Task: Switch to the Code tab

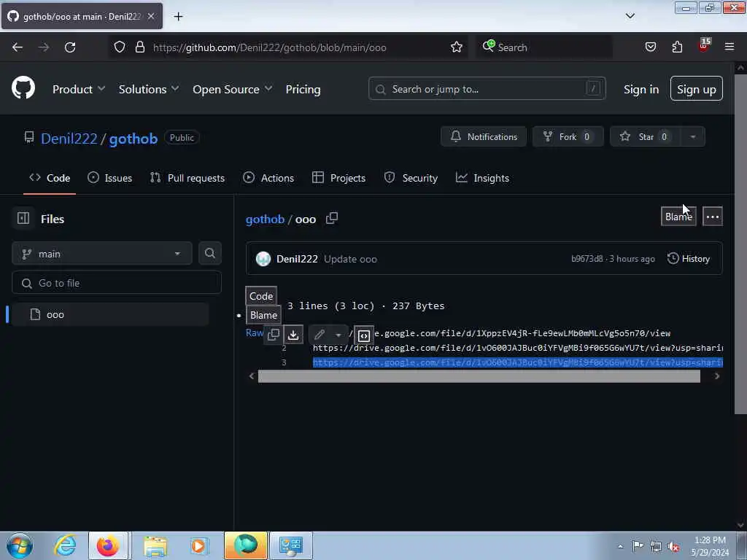Action: coord(50,178)
